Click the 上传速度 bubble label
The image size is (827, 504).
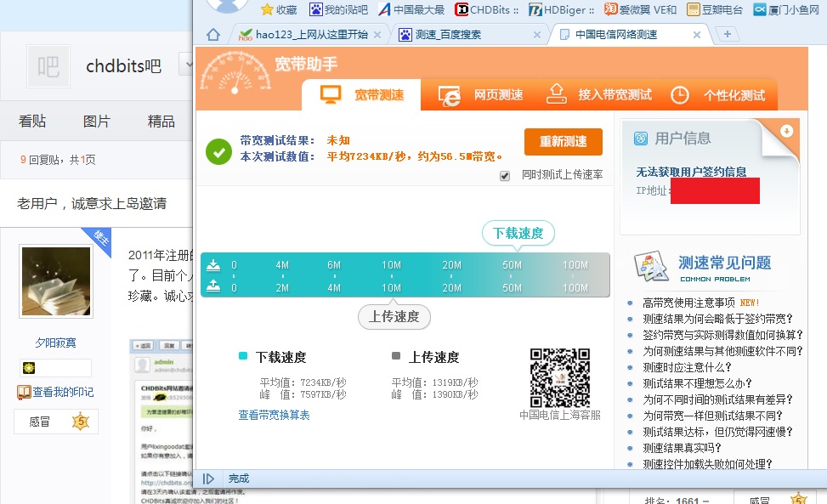[x=394, y=316]
